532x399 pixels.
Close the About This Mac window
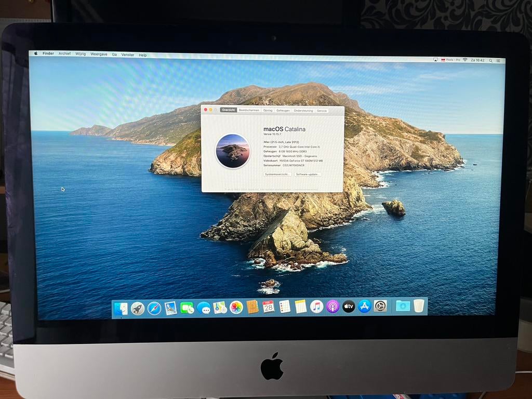point(206,110)
